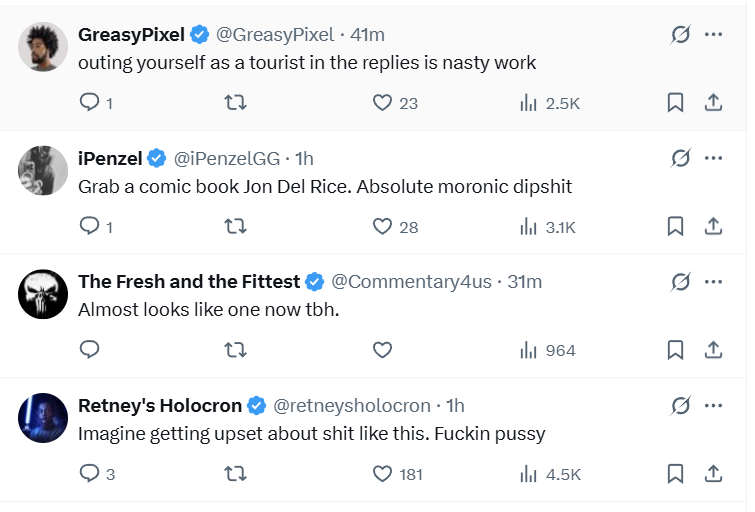The width and height of the screenshot is (755, 512).
Task: Open @Commentary4us profile handle link
Action: click(411, 282)
